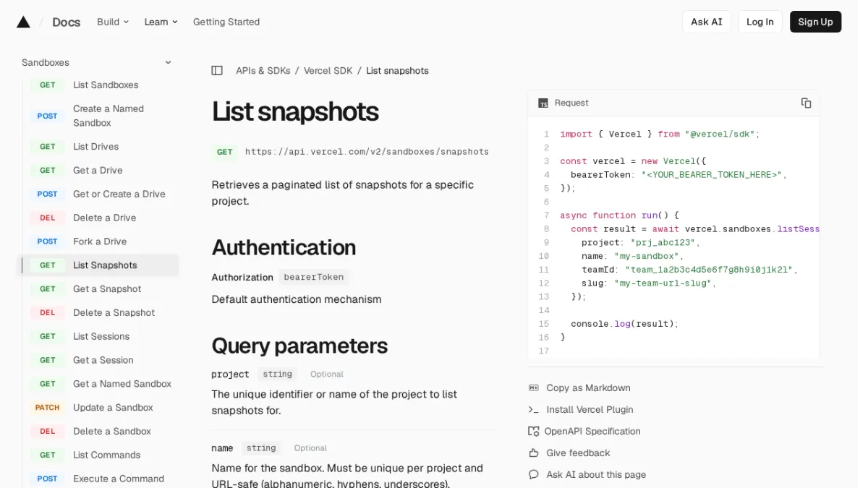Open Execute a Command in the sidebar
868x488 pixels.
[x=119, y=479]
